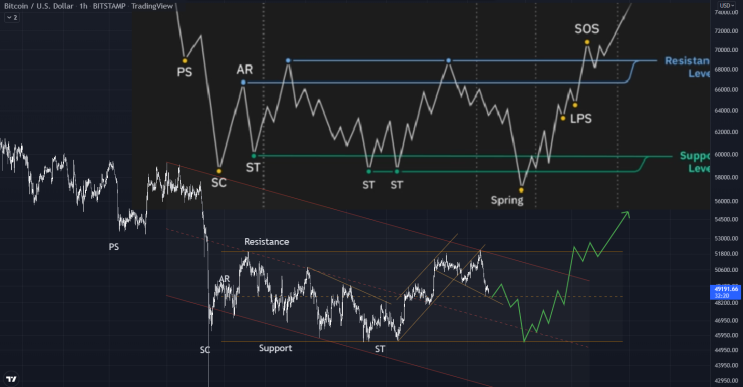Open the USD currency dropdown
Screen dimensions: 743x387
[x=726, y=5]
